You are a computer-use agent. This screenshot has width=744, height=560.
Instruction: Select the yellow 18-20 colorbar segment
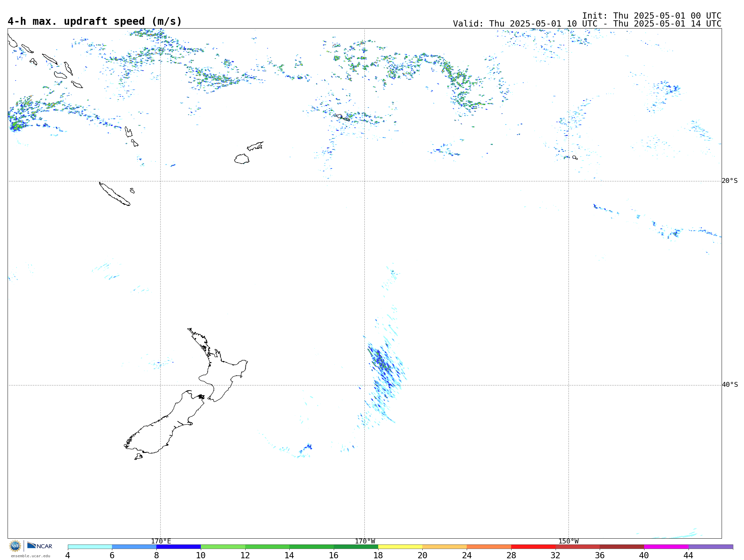pos(400,547)
